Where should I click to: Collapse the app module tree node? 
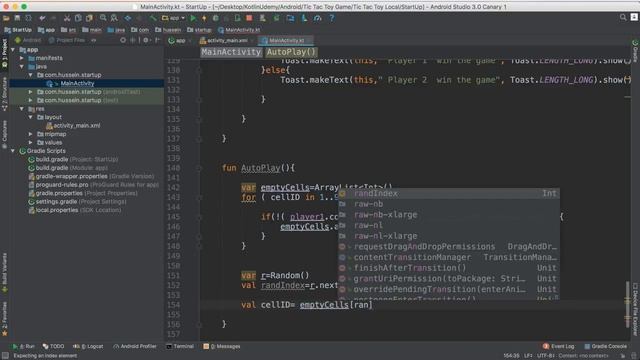[13, 50]
